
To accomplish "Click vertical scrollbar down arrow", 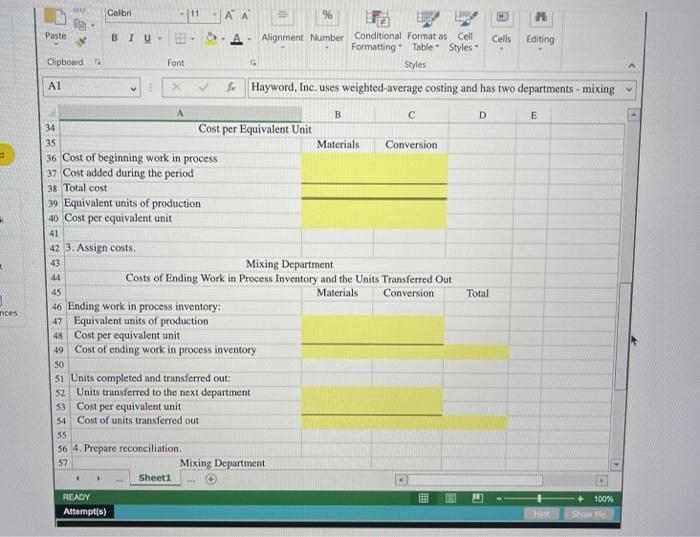I will click(x=617, y=464).
